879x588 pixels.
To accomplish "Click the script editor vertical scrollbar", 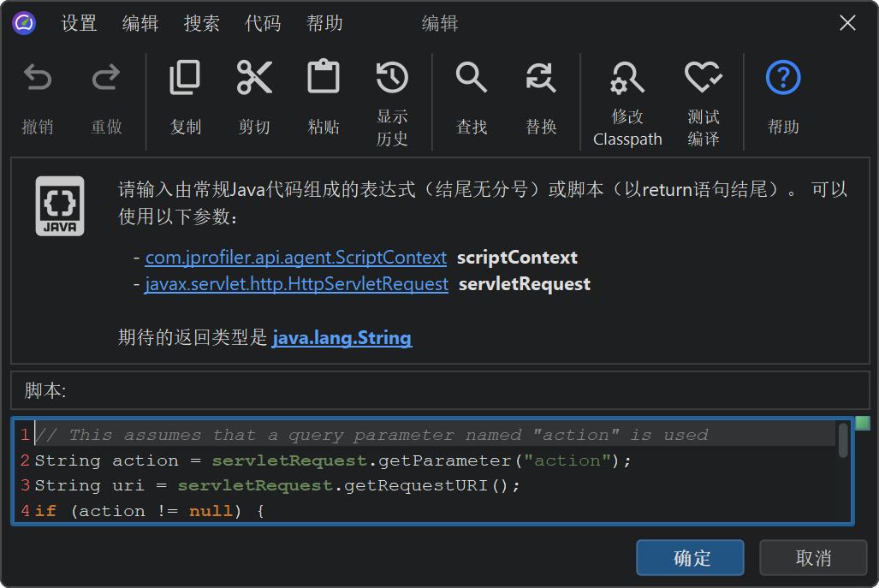I will point(843,442).
